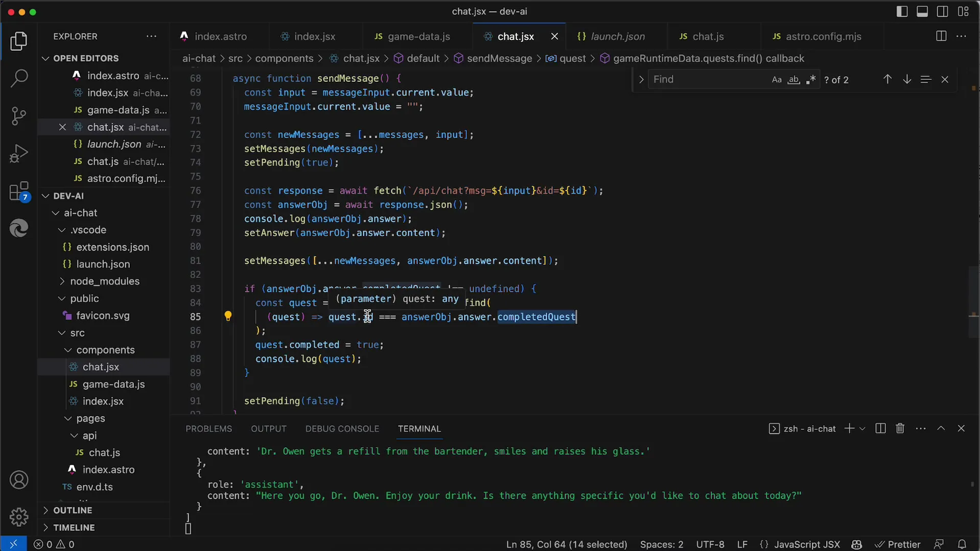Close the Find widget
The height and width of the screenshot is (551, 980).
(x=945, y=79)
